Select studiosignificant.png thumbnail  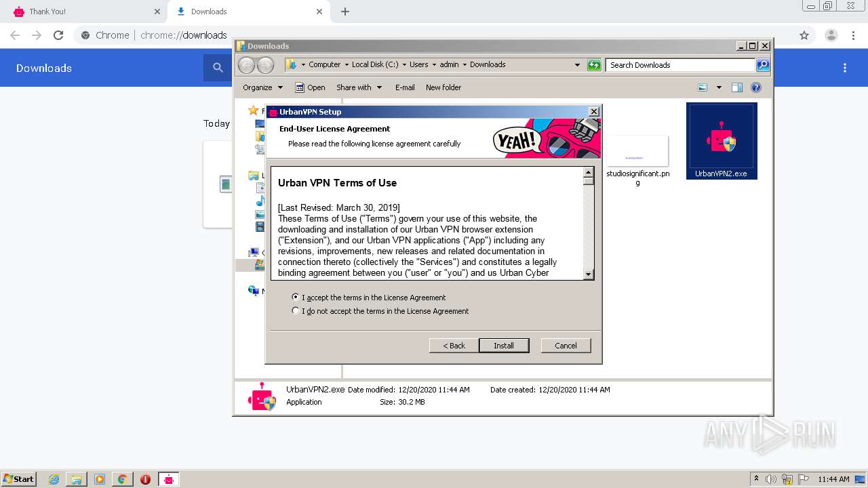637,150
